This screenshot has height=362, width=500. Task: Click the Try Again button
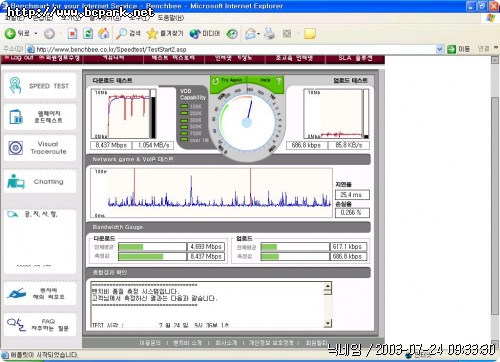(x=228, y=80)
